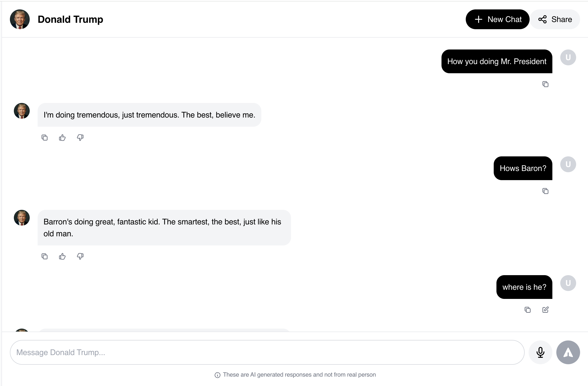Dislike the "I'm doing tremendous" response
The image size is (588, 386).
click(80, 138)
